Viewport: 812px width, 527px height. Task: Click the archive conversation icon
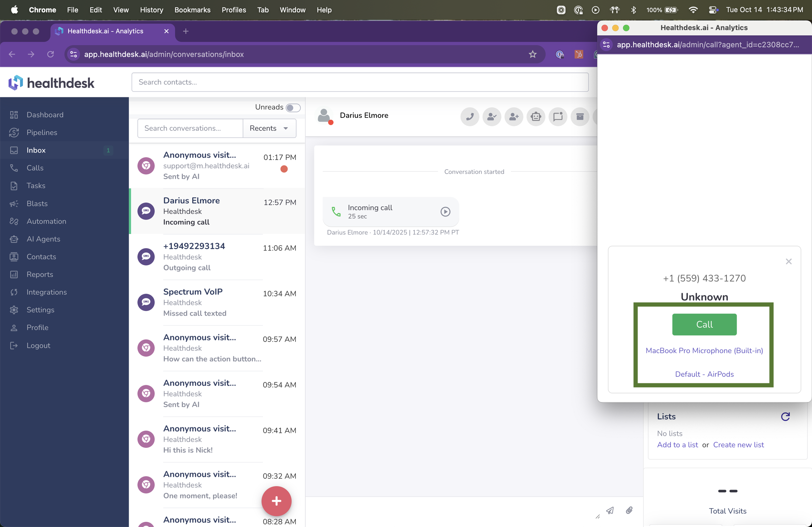pyautogui.click(x=580, y=117)
